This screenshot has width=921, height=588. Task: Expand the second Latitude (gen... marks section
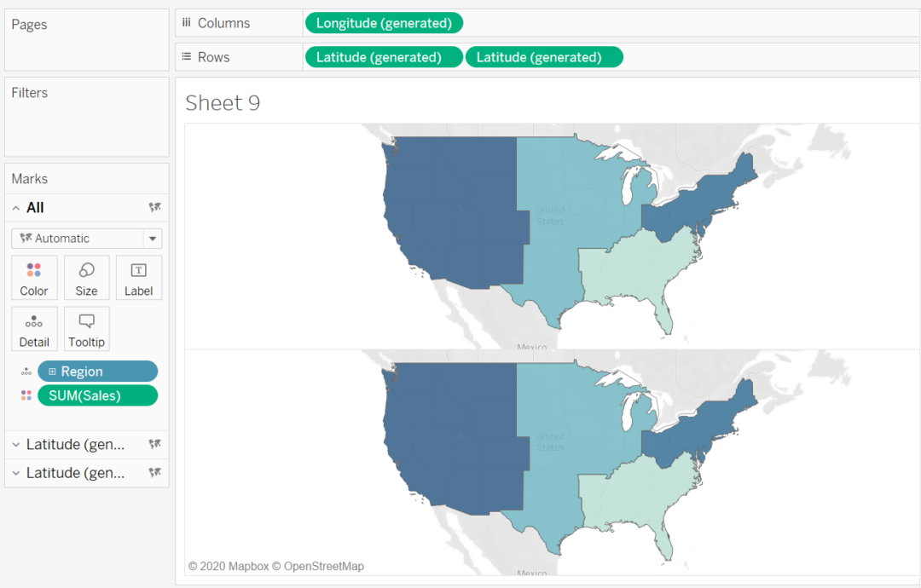pos(16,473)
